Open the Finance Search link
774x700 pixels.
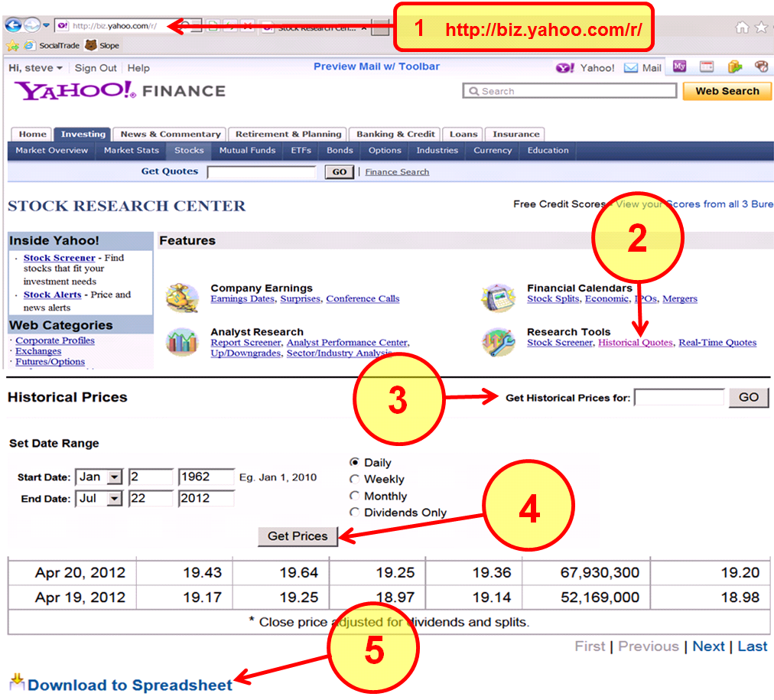397,172
